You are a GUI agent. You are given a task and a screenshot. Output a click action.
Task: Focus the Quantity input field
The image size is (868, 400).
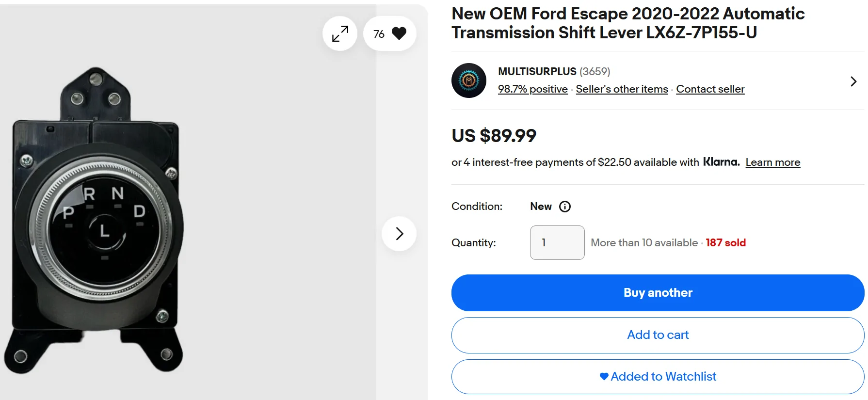[557, 242]
